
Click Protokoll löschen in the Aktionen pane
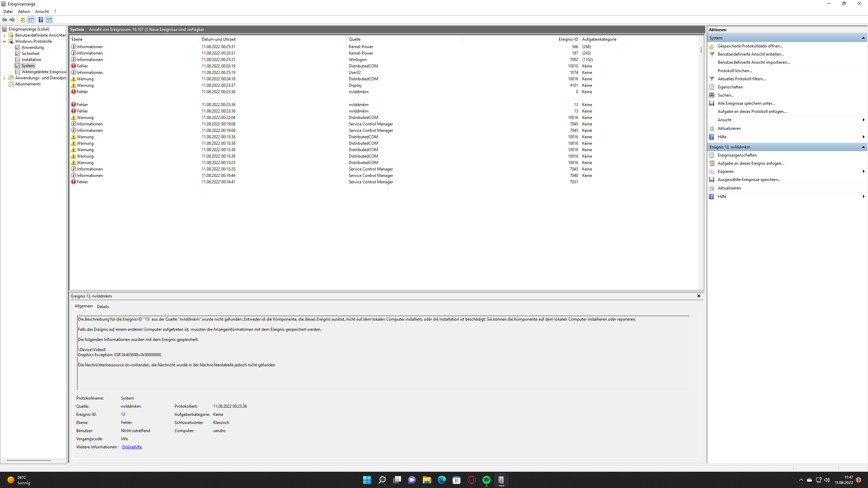pyautogui.click(x=735, y=70)
